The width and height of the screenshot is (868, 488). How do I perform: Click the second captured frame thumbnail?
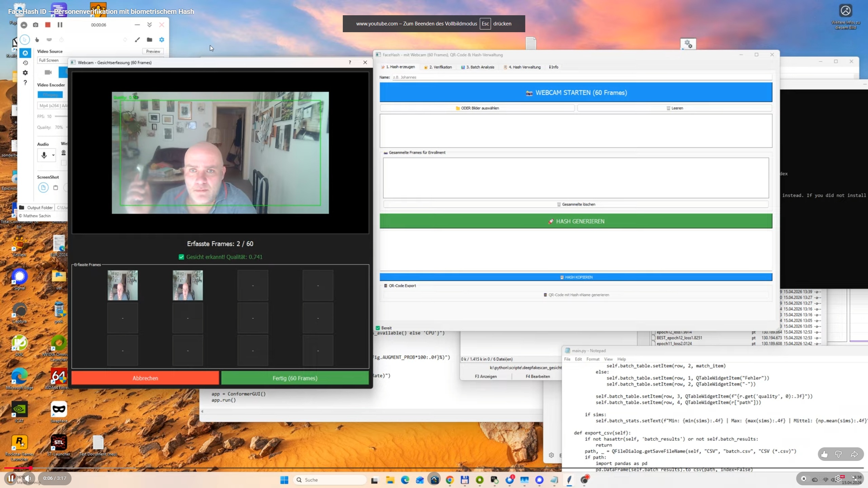[x=188, y=285]
